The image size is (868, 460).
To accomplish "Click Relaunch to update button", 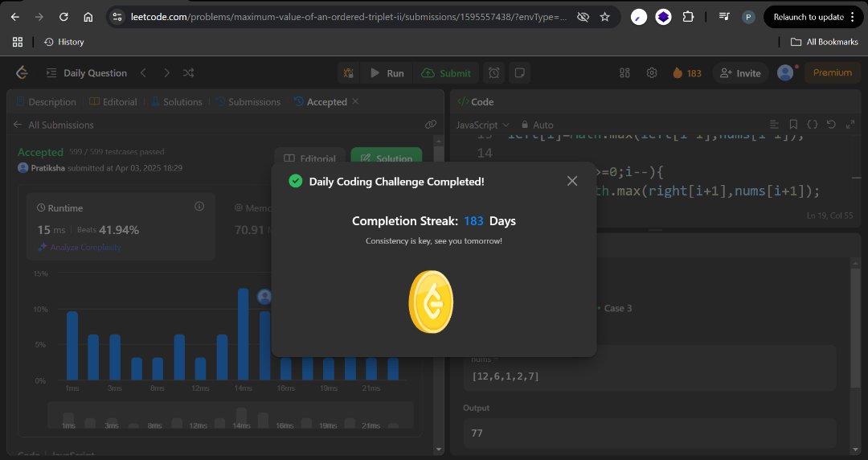I will pyautogui.click(x=810, y=17).
